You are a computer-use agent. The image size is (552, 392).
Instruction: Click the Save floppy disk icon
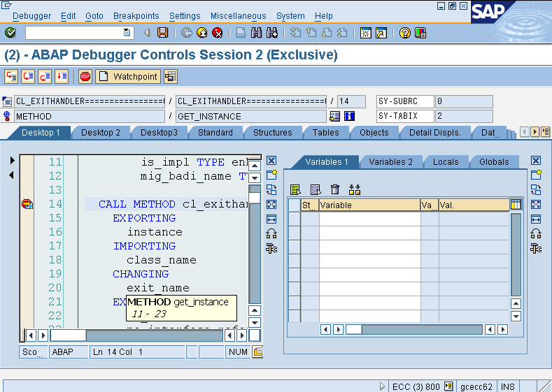pyautogui.click(x=162, y=33)
